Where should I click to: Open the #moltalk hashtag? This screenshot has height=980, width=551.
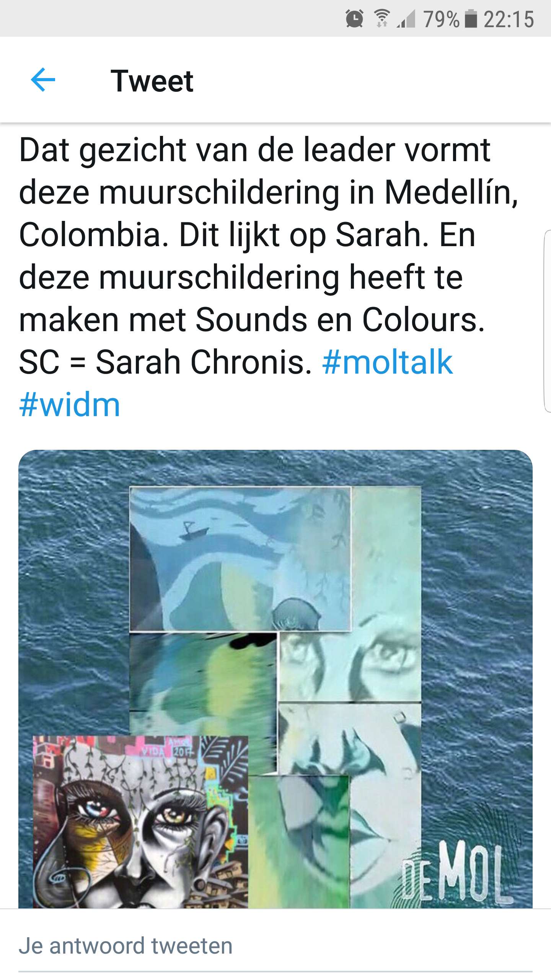tap(388, 362)
